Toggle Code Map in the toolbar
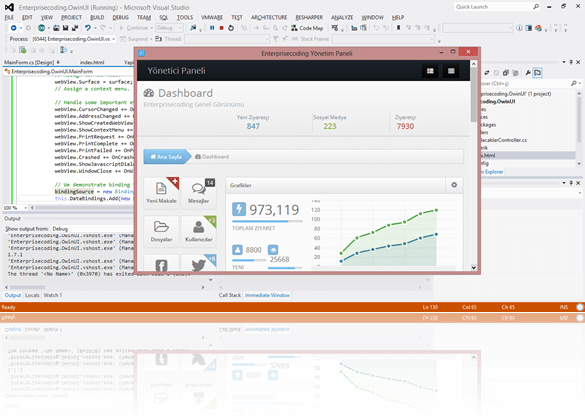This screenshot has height=416, width=585. (307, 28)
